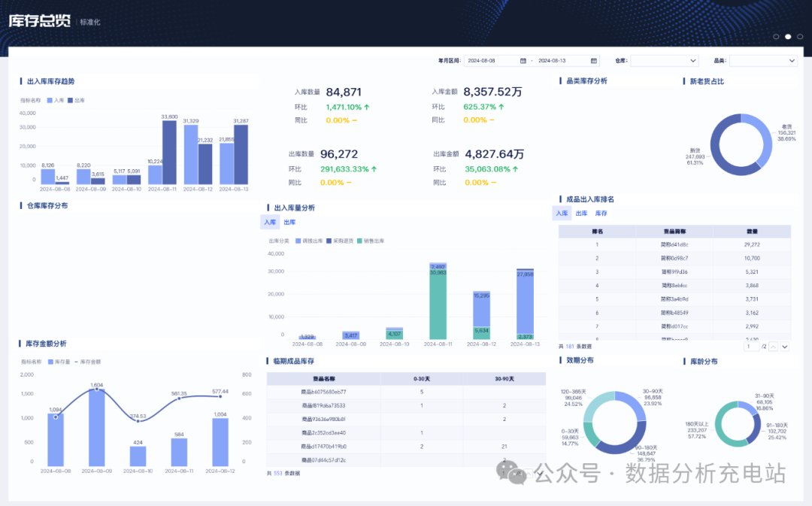This screenshot has height=506, width=812.
Task: Sort by 排名 column header
Action: 597,232
